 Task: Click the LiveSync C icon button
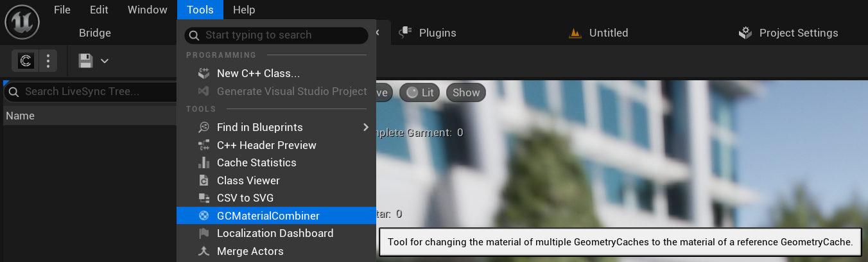26,61
